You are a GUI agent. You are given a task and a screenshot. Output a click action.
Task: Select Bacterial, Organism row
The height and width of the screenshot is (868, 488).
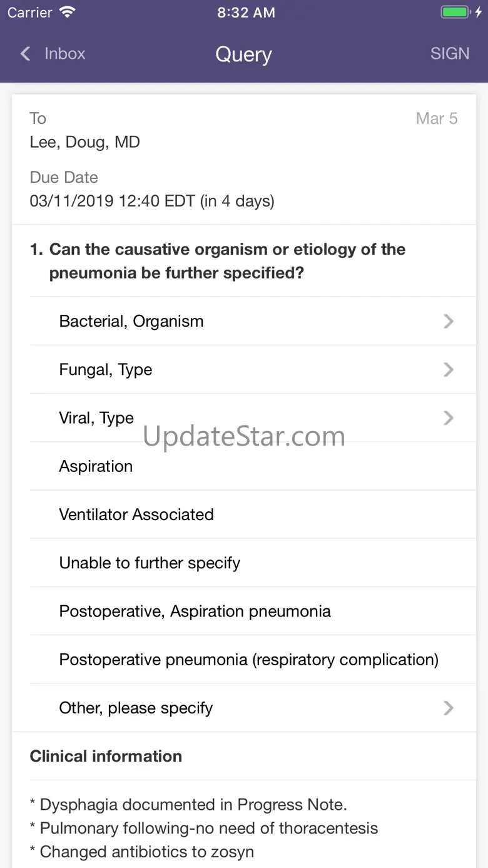(x=253, y=321)
